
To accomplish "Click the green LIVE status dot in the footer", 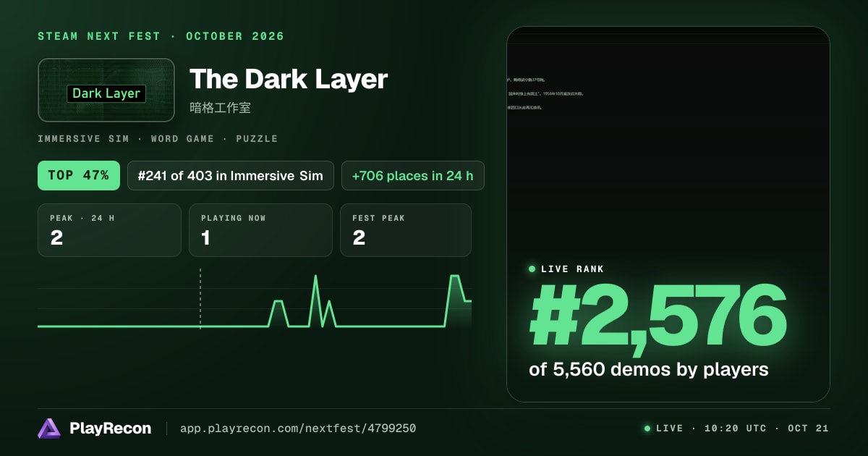I will 647,428.
